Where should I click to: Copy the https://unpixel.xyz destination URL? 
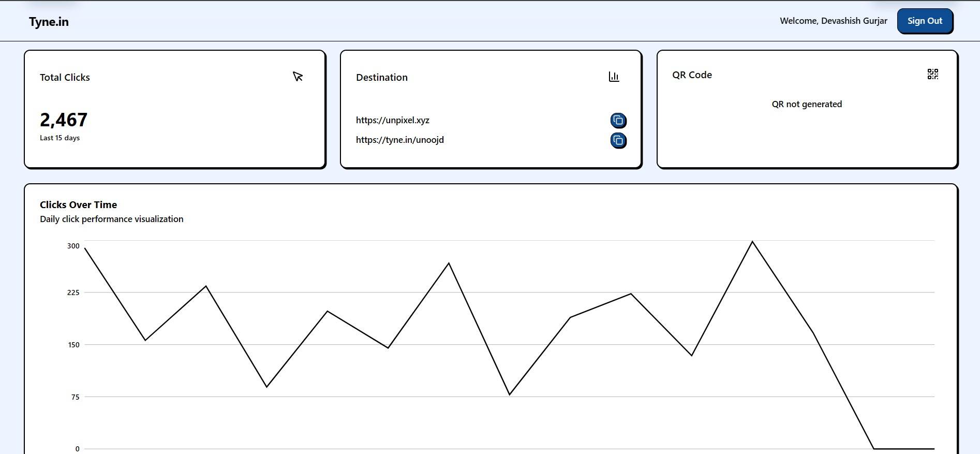pos(618,121)
